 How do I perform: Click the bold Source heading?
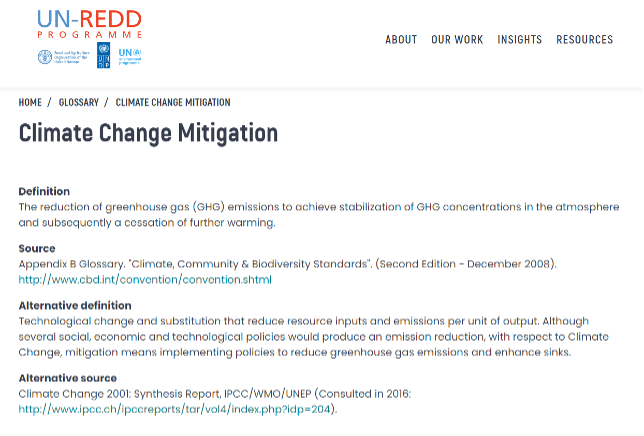(x=37, y=248)
